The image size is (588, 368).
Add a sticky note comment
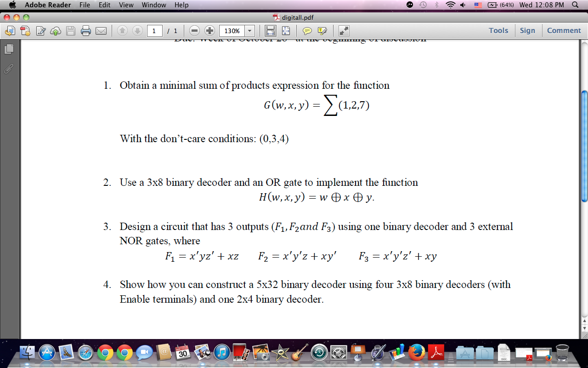(x=308, y=31)
